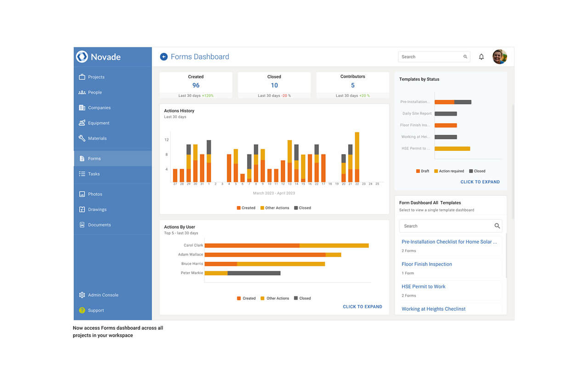Click the user profile avatar
The width and height of the screenshot is (588, 367).
click(499, 57)
